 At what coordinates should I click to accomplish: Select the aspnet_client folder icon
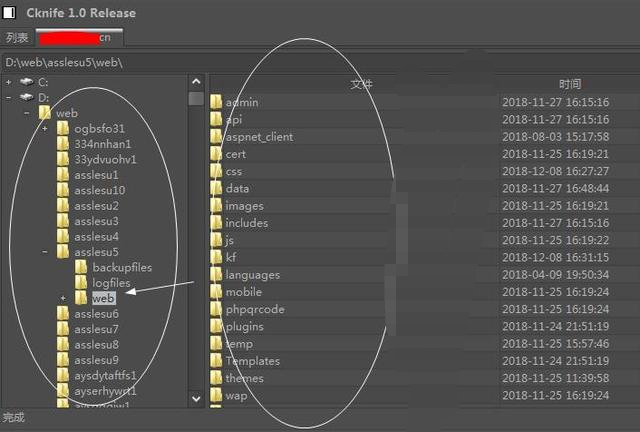coord(216,136)
